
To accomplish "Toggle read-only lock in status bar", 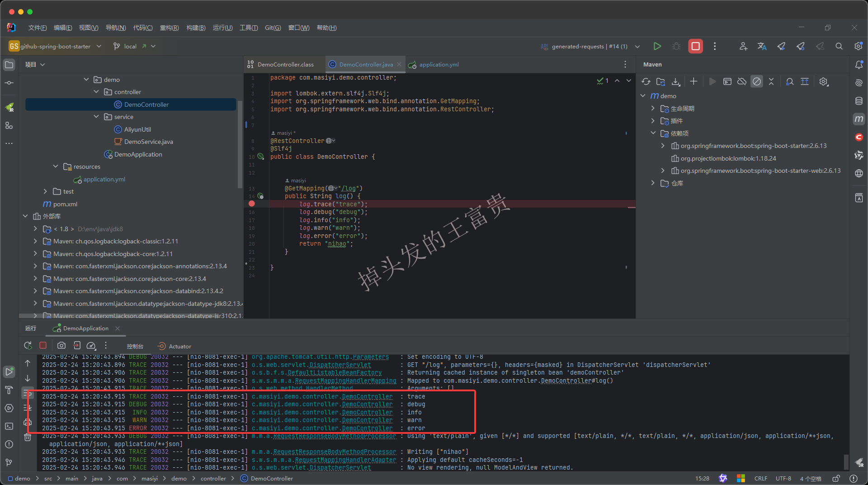I will tap(836, 478).
